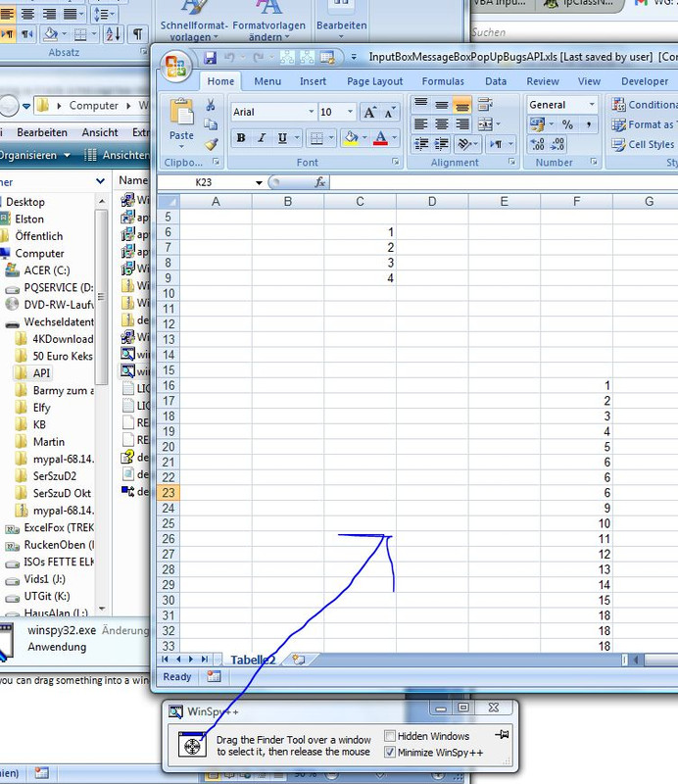Viewport: 678px width, 784px height.
Task: Click the Merge and Center icon
Action: click(485, 124)
